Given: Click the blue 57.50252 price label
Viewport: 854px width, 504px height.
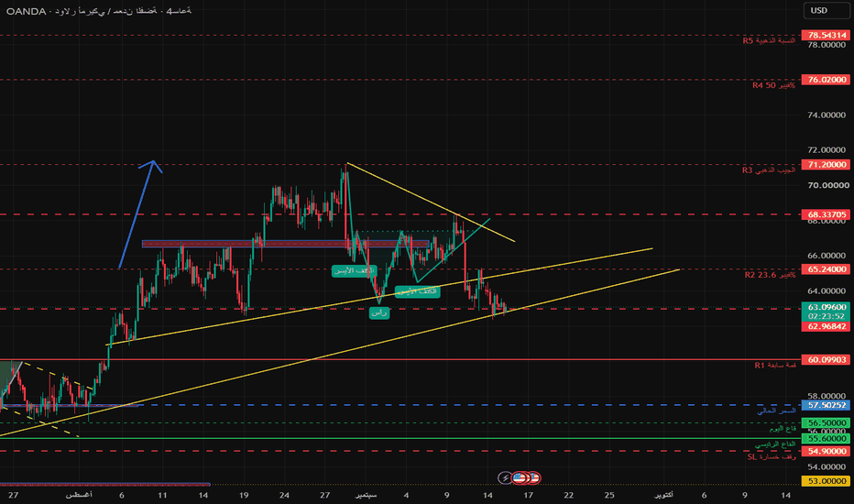Looking at the screenshot, I should [x=827, y=405].
